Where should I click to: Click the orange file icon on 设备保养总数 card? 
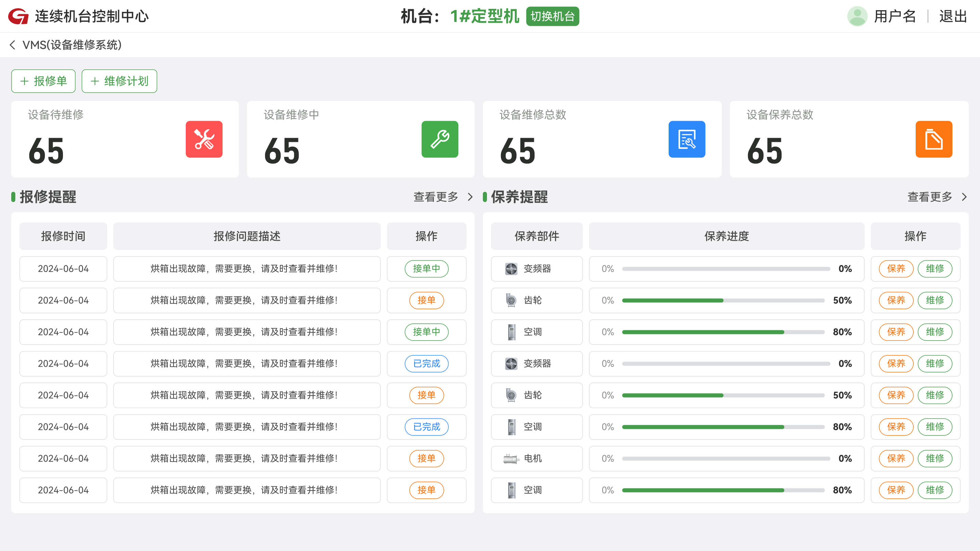(x=934, y=139)
